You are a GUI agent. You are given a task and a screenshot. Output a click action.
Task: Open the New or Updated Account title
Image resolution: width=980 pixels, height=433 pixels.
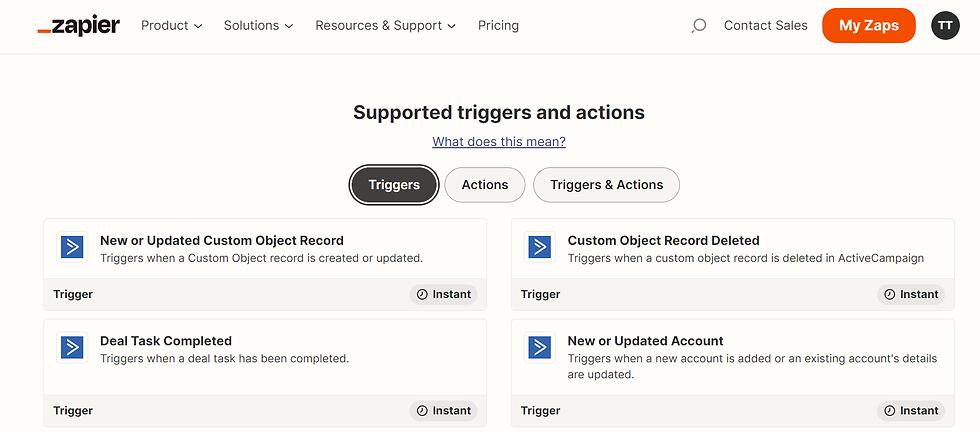click(646, 341)
